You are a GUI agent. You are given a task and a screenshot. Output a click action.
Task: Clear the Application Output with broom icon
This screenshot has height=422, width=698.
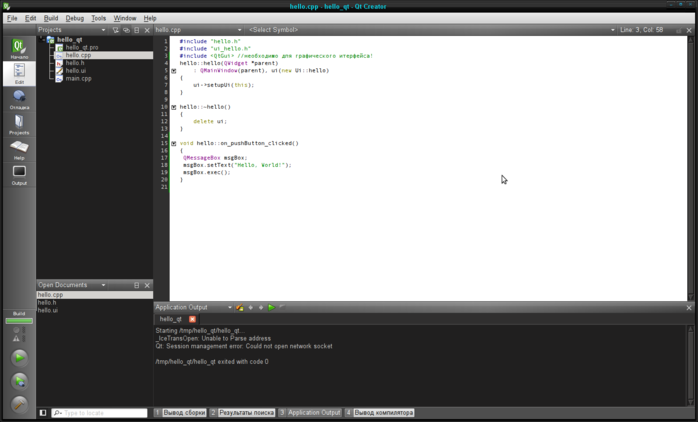(x=239, y=307)
